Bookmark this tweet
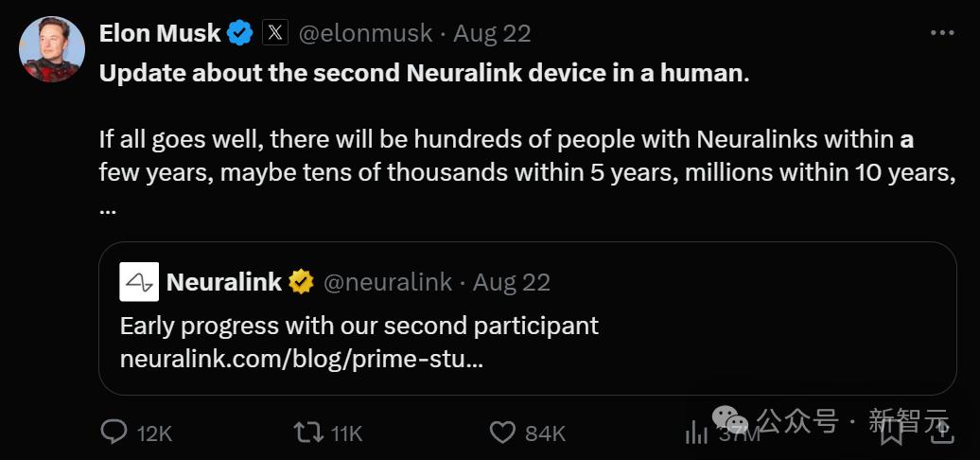The image size is (980, 460). (x=891, y=433)
